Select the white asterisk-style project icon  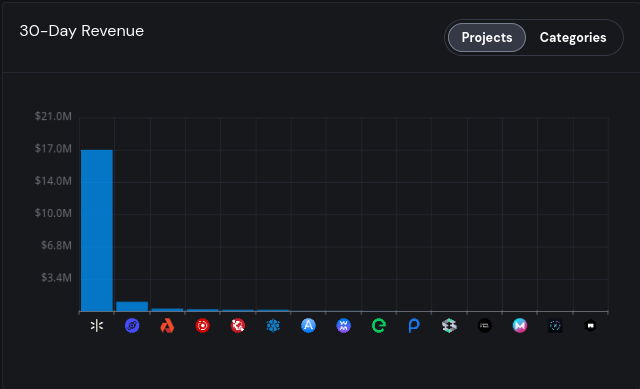[x=97, y=326]
